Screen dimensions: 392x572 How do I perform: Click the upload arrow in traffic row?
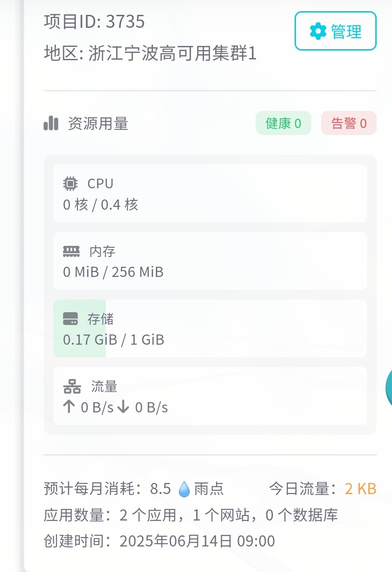tap(69, 407)
